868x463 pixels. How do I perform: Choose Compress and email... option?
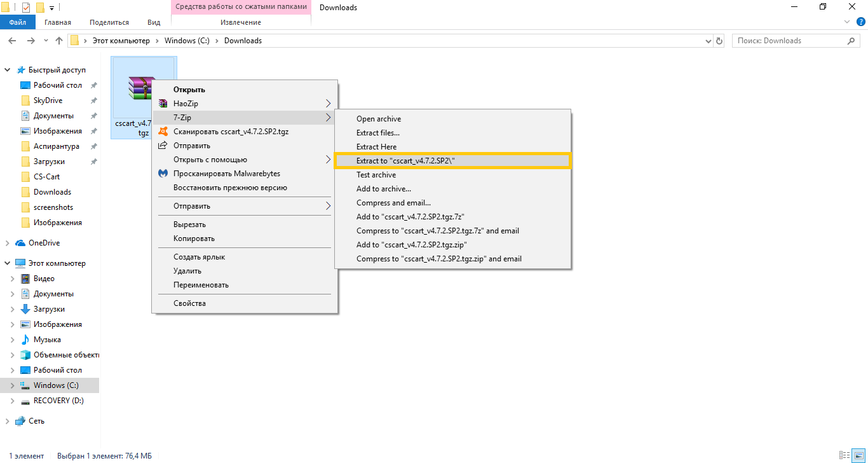click(453, 203)
